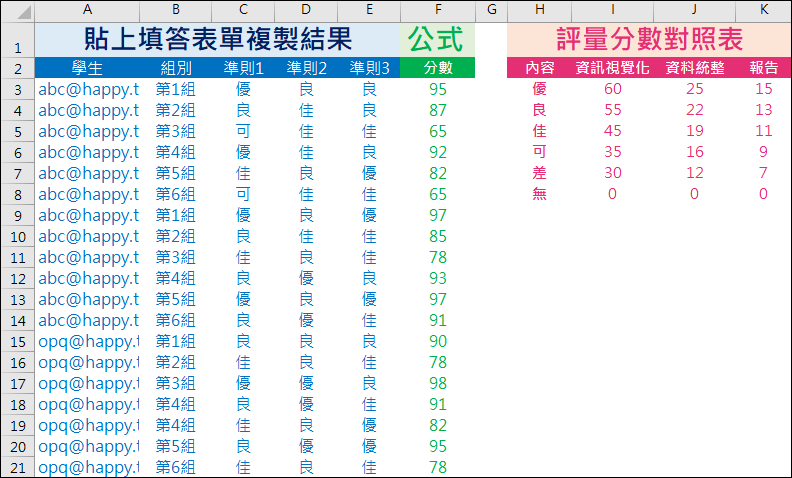Select column K header
The image size is (792, 478).
pos(764,10)
